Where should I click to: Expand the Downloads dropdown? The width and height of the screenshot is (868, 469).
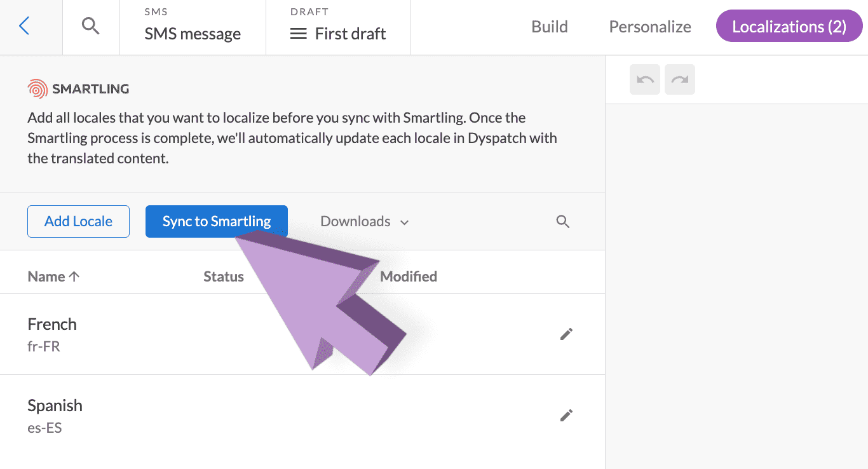click(x=365, y=222)
